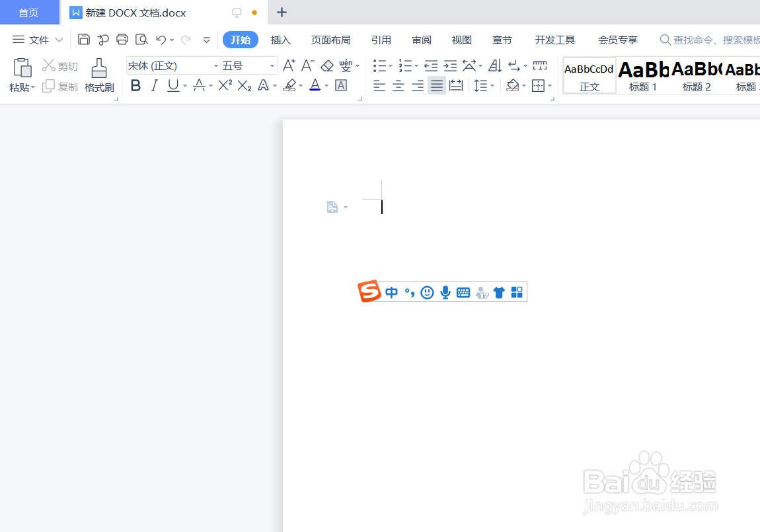The height and width of the screenshot is (532, 760).
Task: Expand quick access toolbar customize arrow
Action: click(x=206, y=40)
